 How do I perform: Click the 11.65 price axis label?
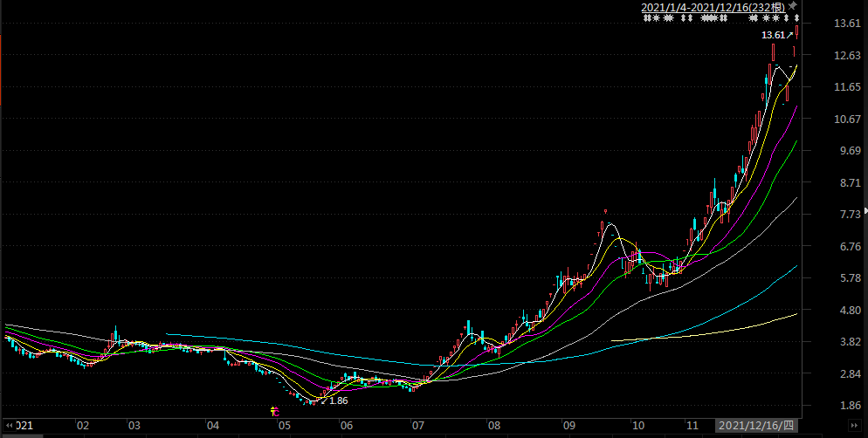[x=848, y=87]
